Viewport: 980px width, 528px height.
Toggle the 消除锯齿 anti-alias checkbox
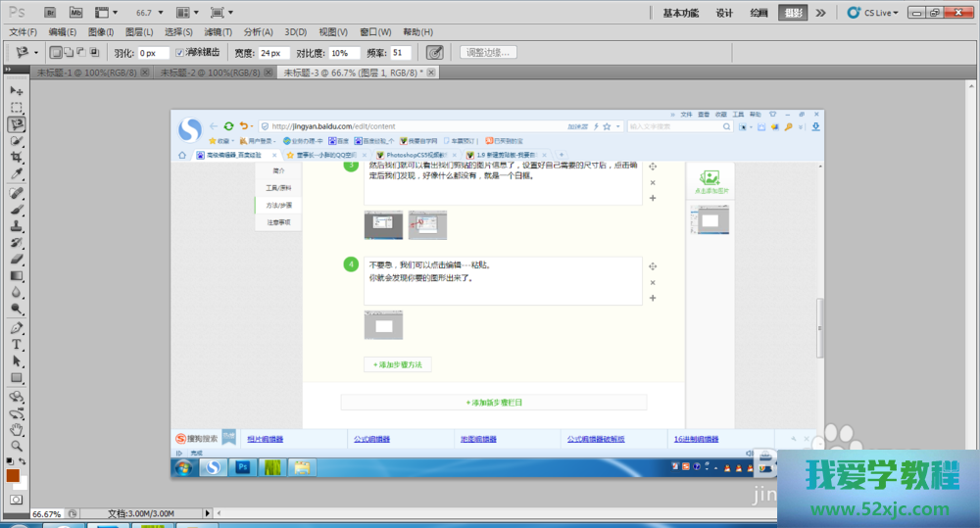[179, 53]
